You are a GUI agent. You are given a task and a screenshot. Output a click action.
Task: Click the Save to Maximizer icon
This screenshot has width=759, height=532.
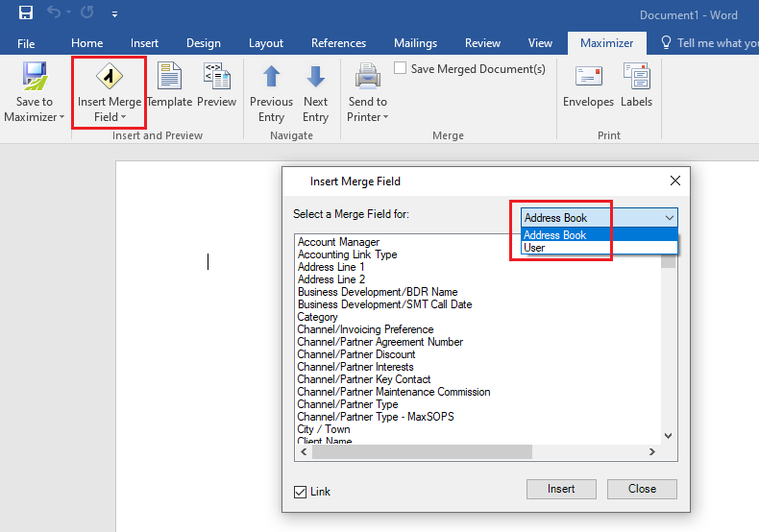[35, 76]
